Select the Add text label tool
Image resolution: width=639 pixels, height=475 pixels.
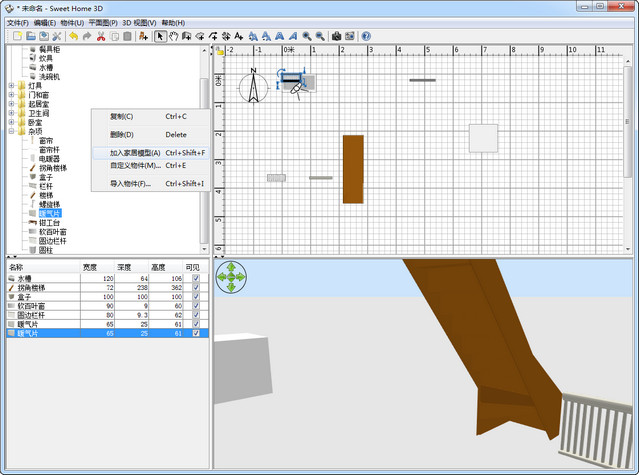[x=239, y=36]
